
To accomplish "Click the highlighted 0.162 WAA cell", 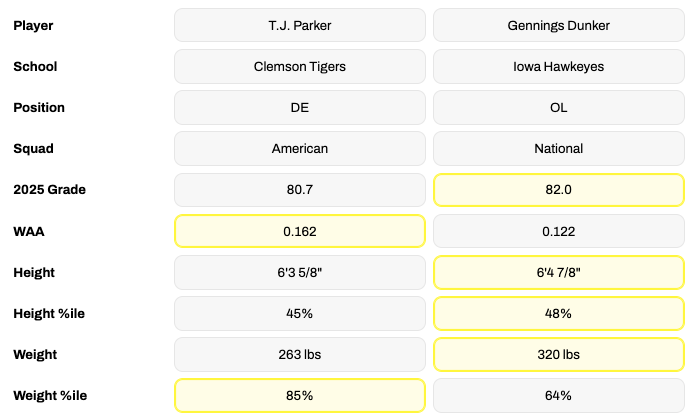I will pyautogui.click(x=299, y=231).
